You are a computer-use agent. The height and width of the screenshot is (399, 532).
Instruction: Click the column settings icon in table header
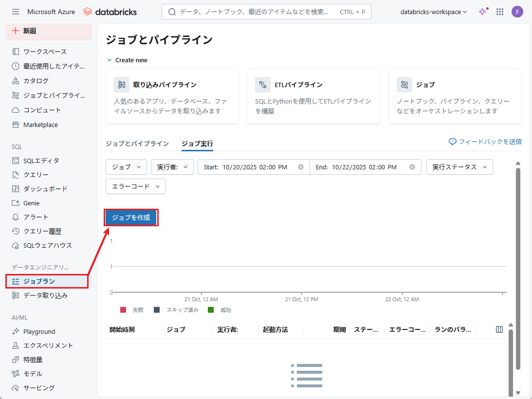click(x=499, y=329)
